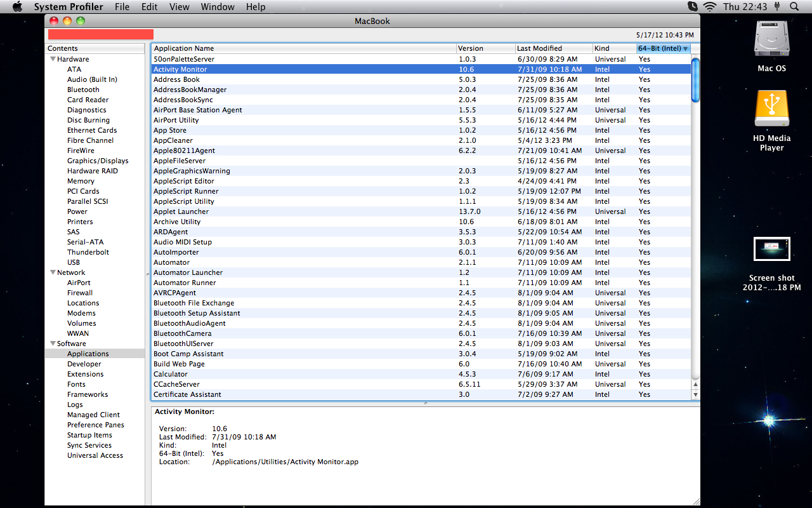
Task: Select the HD Media Player USB drive
Action: coord(771,108)
